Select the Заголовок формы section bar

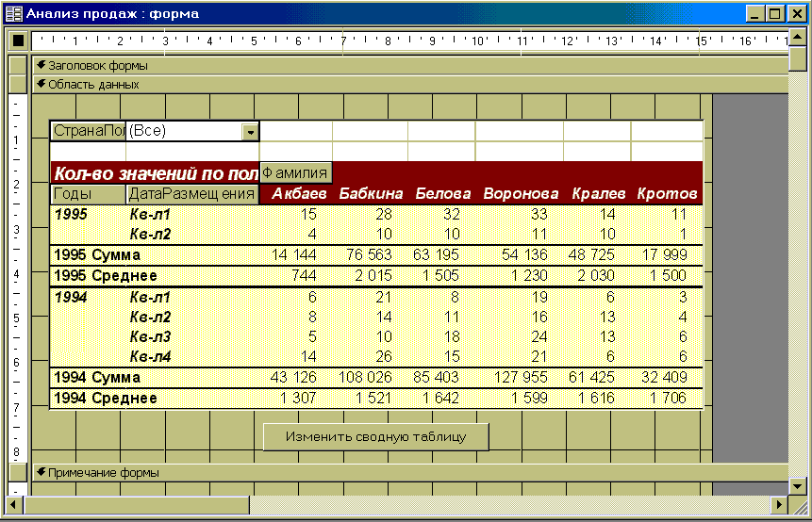410,66
